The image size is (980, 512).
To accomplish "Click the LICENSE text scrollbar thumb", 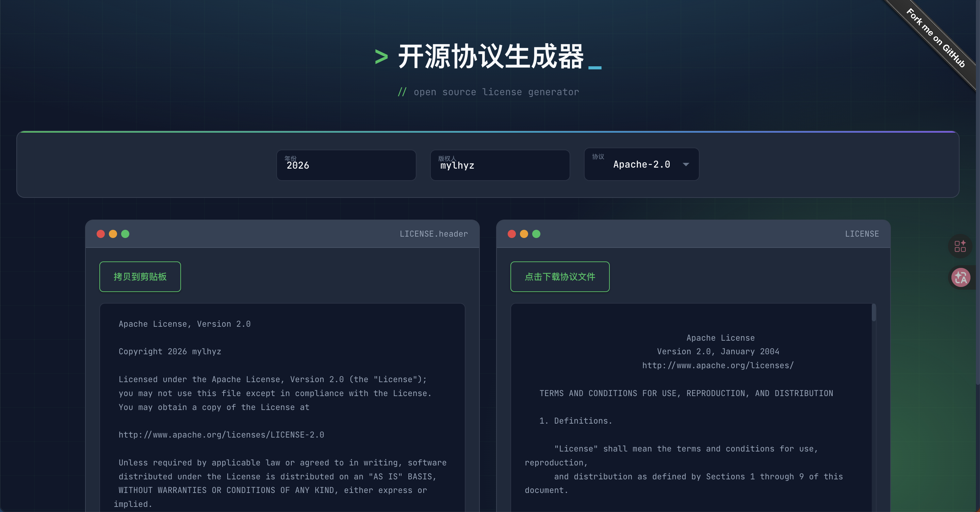I will click(874, 313).
